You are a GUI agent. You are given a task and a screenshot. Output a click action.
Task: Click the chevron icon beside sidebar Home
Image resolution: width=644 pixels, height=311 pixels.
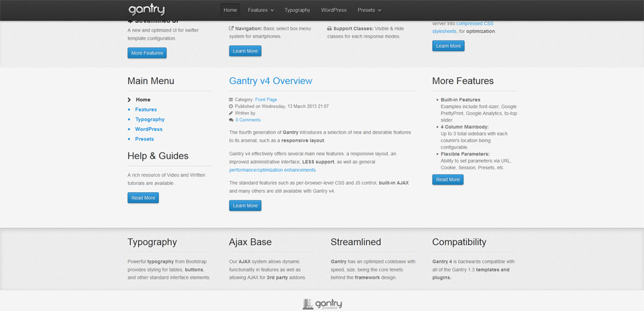tap(129, 99)
